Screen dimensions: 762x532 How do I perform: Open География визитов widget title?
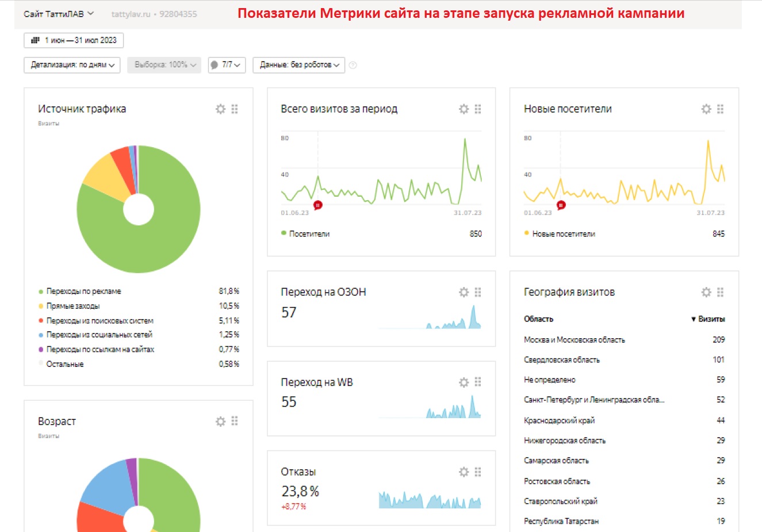tap(569, 292)
